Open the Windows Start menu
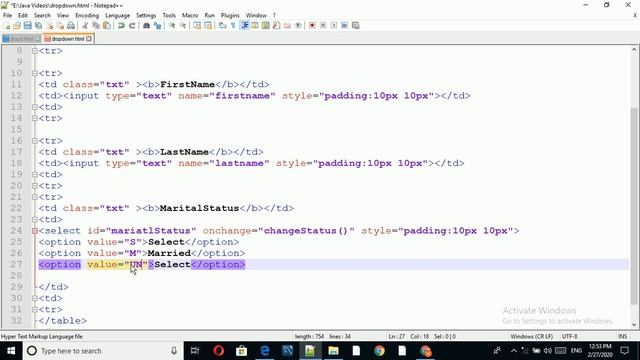The width and height of the screenshot is (640, 360). click(x=11, y=351)
